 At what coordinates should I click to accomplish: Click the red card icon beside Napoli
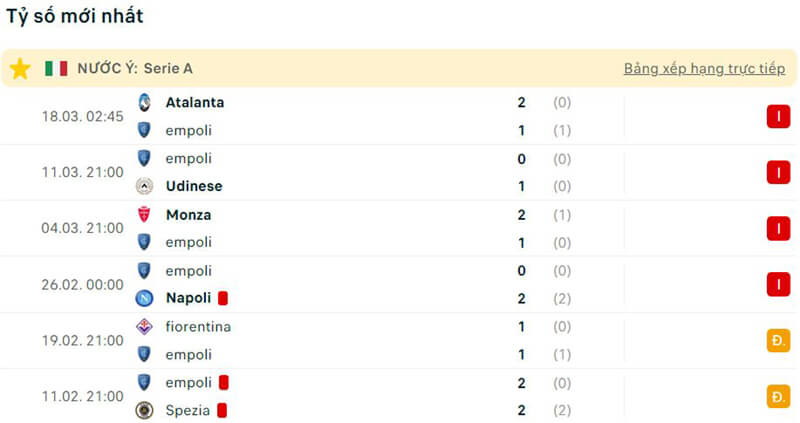click(x=223, y=298)
